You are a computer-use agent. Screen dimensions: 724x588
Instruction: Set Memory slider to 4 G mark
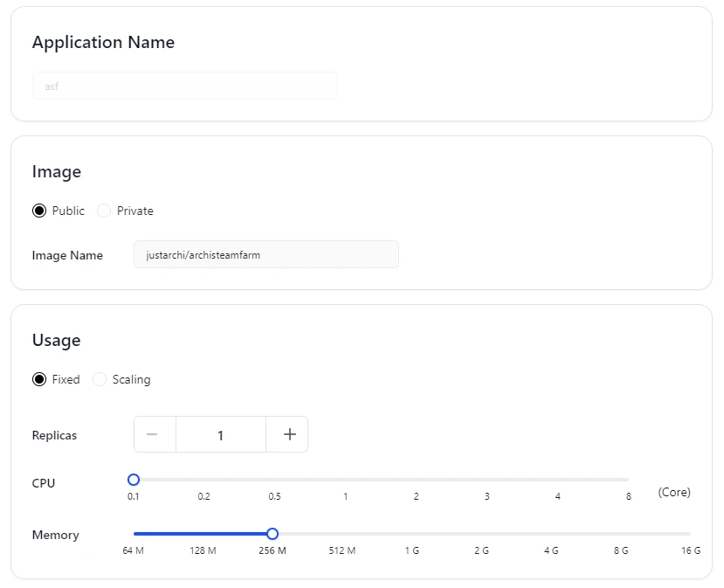point(551,533)
